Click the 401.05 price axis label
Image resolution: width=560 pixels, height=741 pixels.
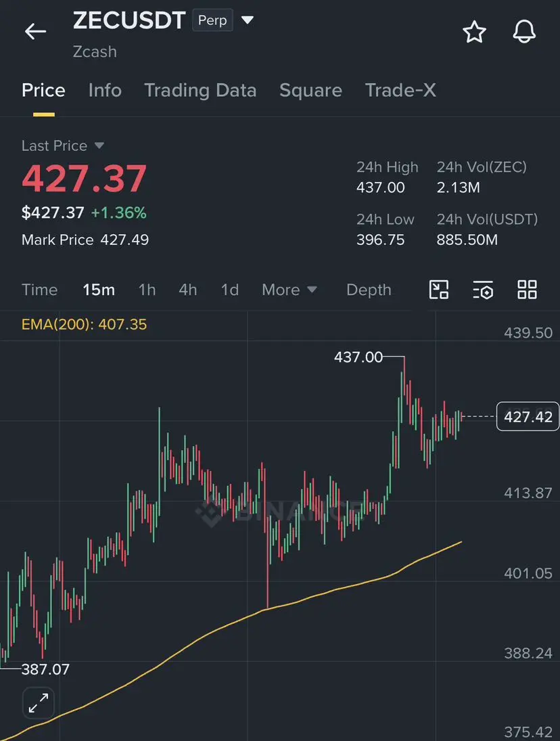click(x=528, y=573)
